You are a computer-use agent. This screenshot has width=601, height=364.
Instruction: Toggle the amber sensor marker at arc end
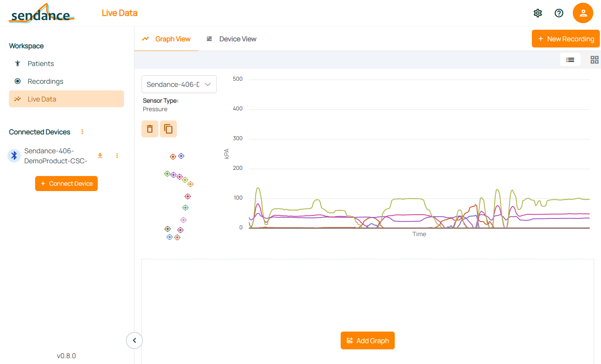click(190, 184)
